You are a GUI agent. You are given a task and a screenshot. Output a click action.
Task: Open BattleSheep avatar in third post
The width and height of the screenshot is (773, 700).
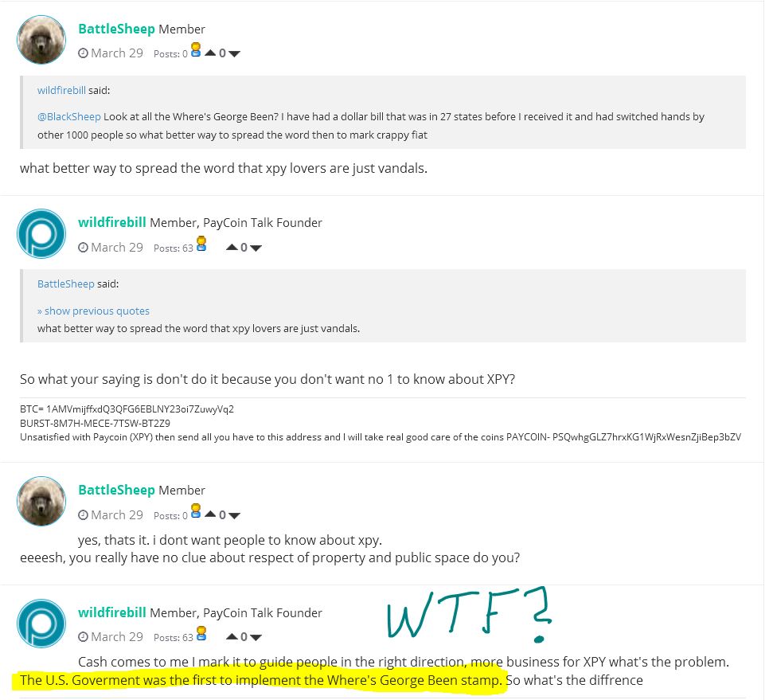tap(41, 501)
